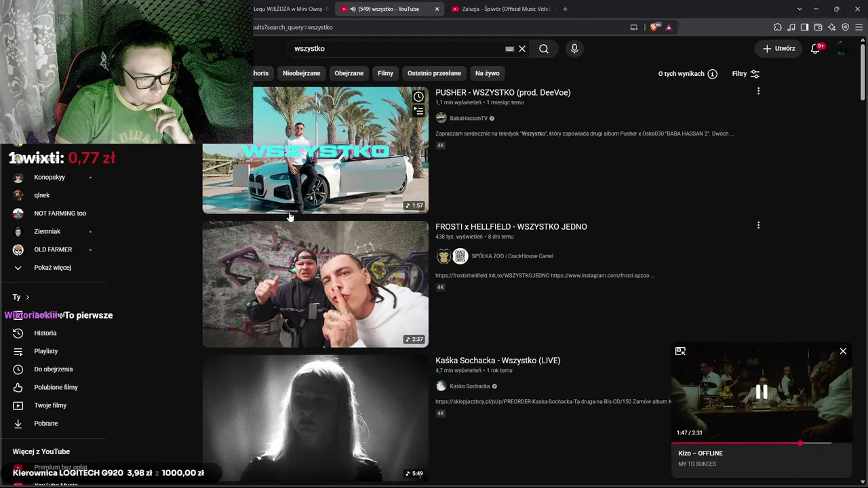Visit SPÓŁKA ZOO i CrackHouse Cartel channel

(x=513, y=256)
